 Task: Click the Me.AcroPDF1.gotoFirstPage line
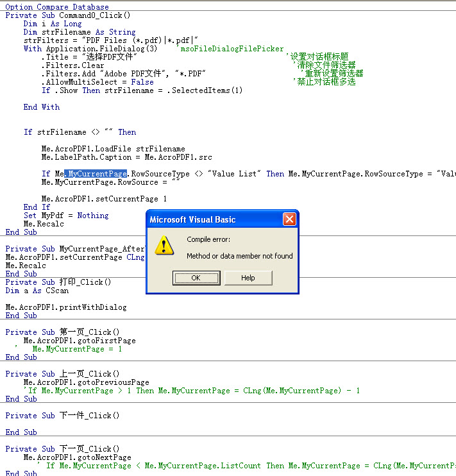pos(80,341)
